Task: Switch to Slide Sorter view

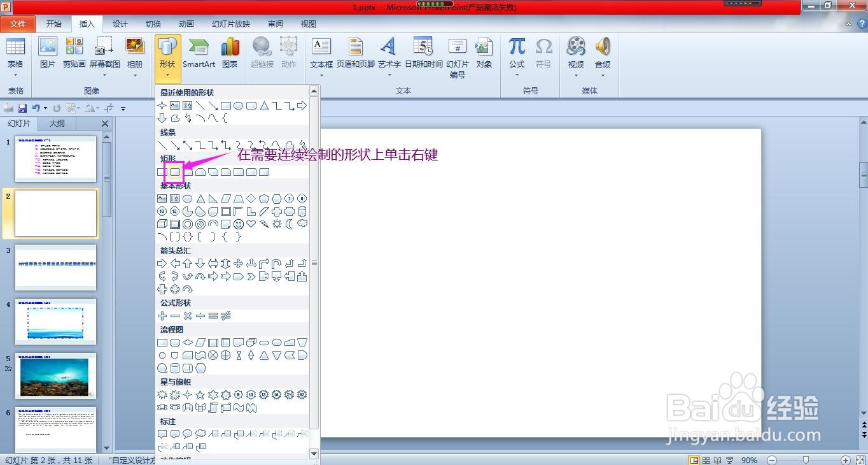Action: point(706,460)
